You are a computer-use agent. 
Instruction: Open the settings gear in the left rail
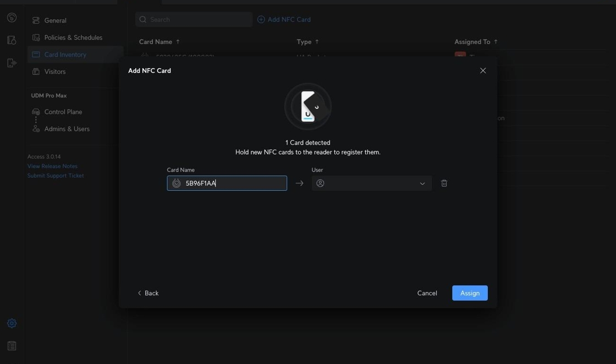pyautogui.click(x=12, y=323)
